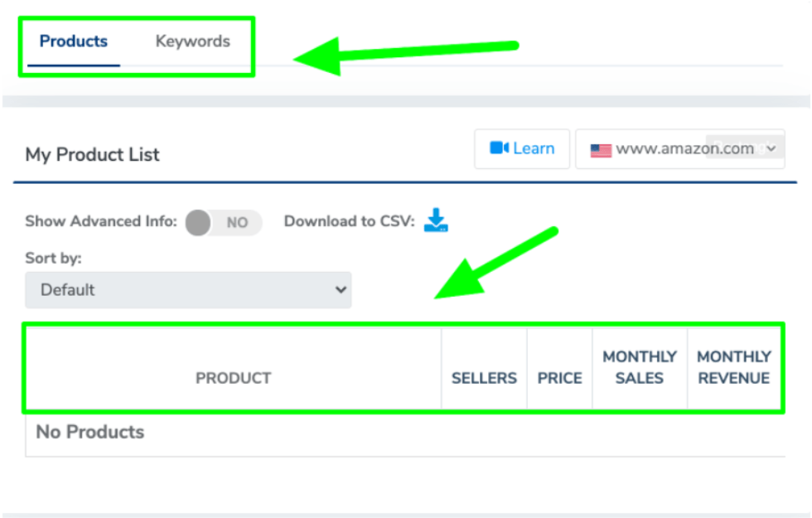Click the MONTHLY SALES column header
The width and height of the screenshot is (812, 518).
tap(640, 367)
